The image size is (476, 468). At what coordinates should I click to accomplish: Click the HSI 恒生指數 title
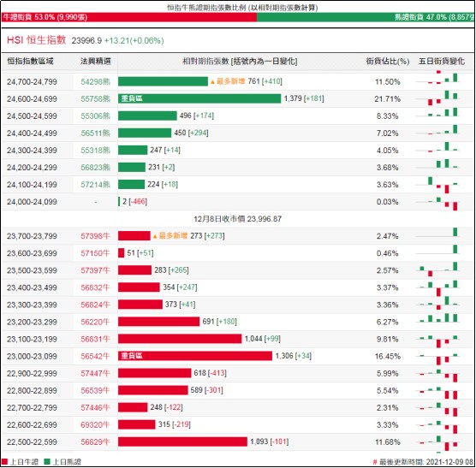point(37,39)
